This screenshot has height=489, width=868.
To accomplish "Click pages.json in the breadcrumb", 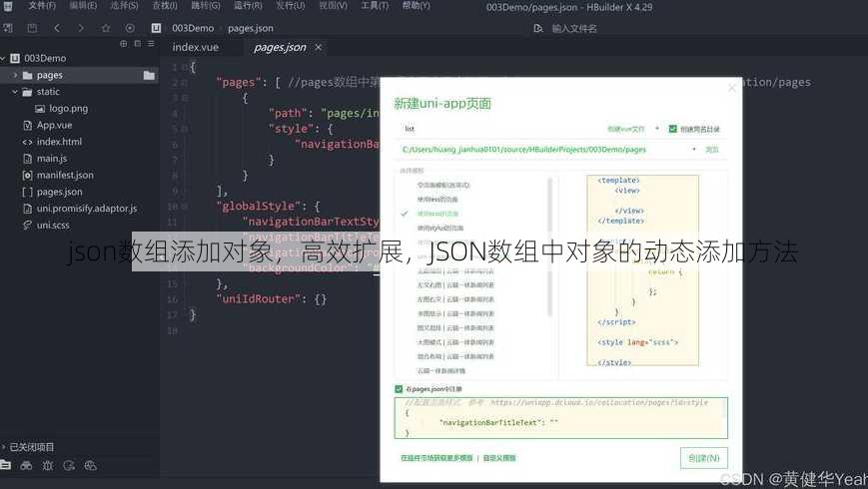I will [251, 28].
